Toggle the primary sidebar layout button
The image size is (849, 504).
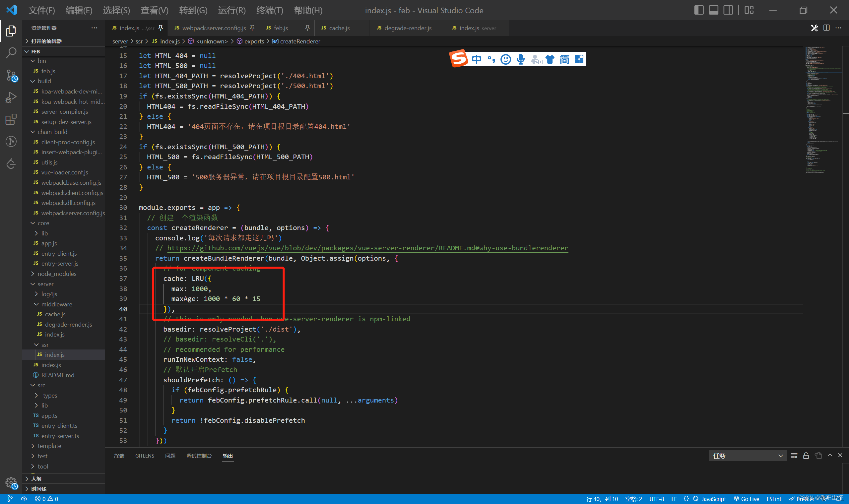698,10
